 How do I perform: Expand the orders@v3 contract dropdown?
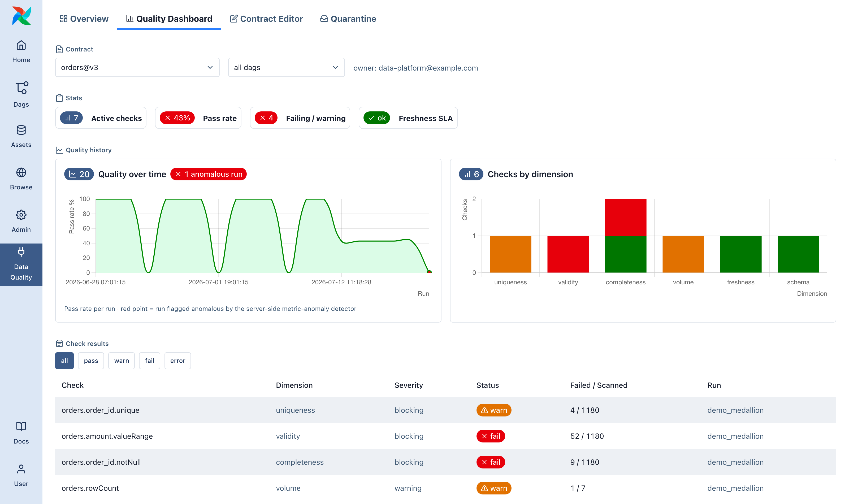137,67
